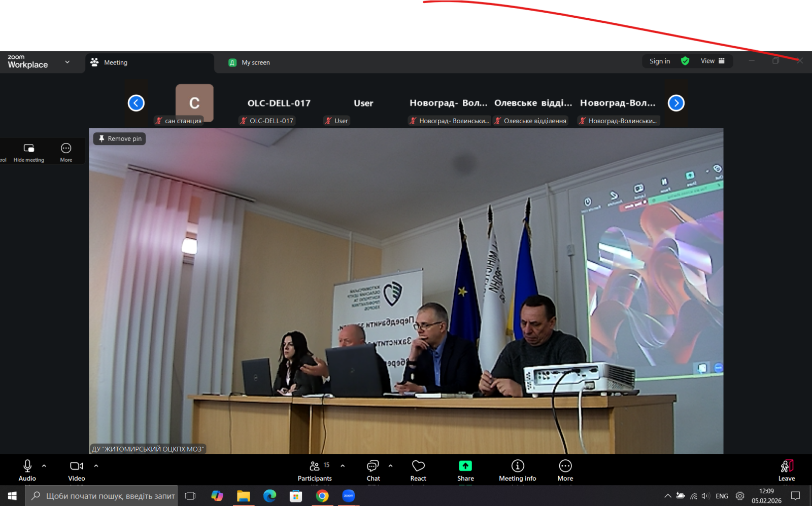Image resolution: width=812 pixels, height=506 pixels.
Task: Expand audio settings arrow next to Audio
Action: [44, 465]
